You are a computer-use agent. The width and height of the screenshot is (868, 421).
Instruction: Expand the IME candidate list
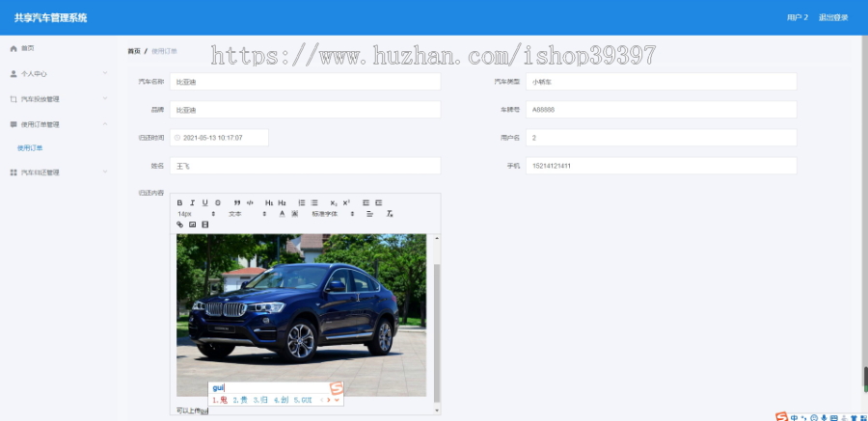(x=337, y=400)
